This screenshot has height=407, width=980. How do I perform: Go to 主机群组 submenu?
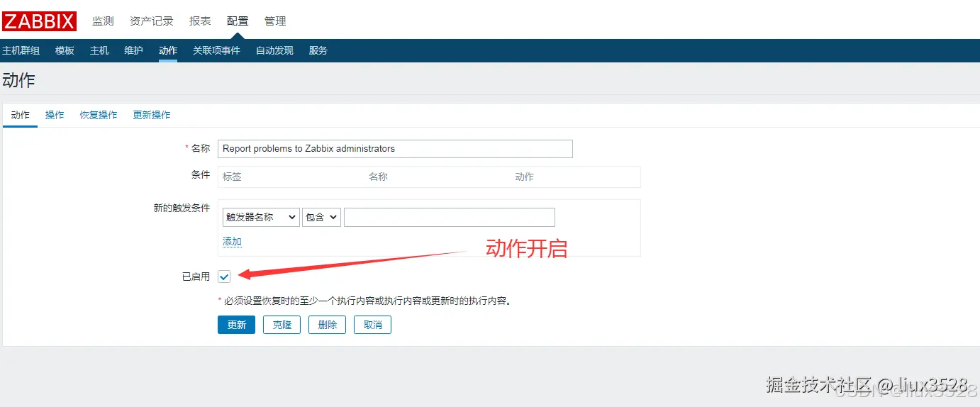tap(21, 50)
